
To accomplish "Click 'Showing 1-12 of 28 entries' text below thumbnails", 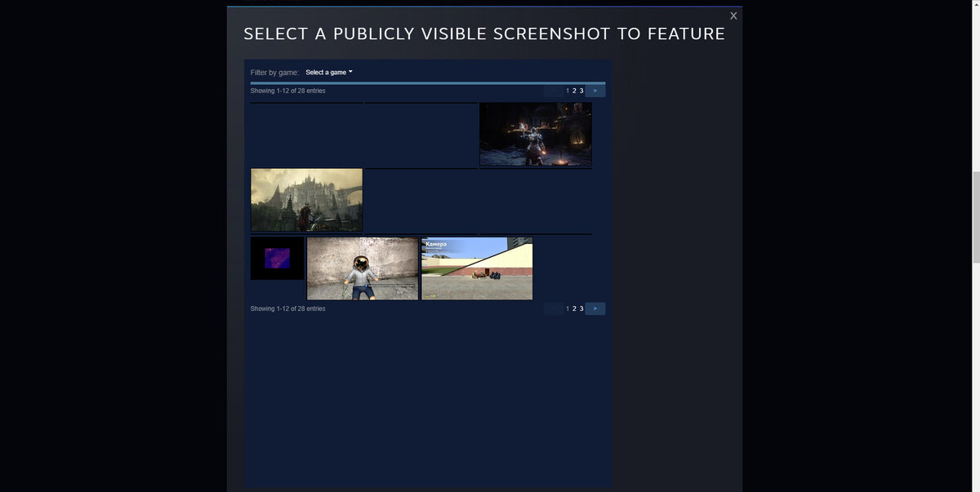I will tap(287, 308).
